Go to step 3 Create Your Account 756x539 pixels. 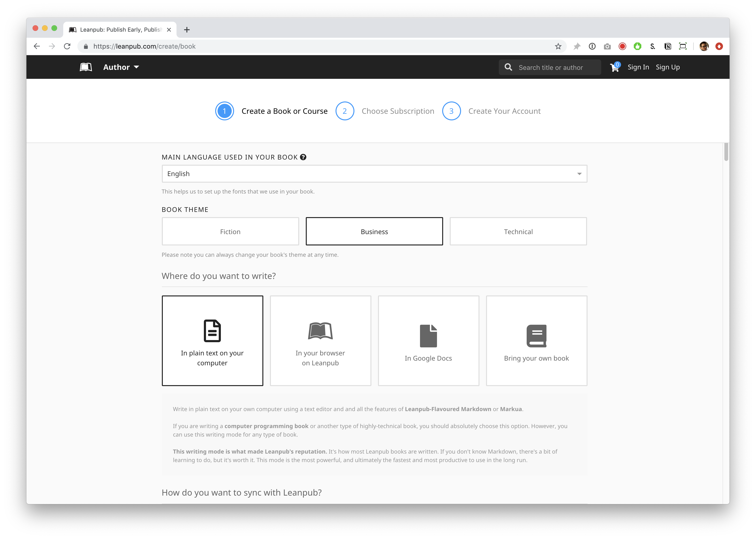[x=491, y=111]
